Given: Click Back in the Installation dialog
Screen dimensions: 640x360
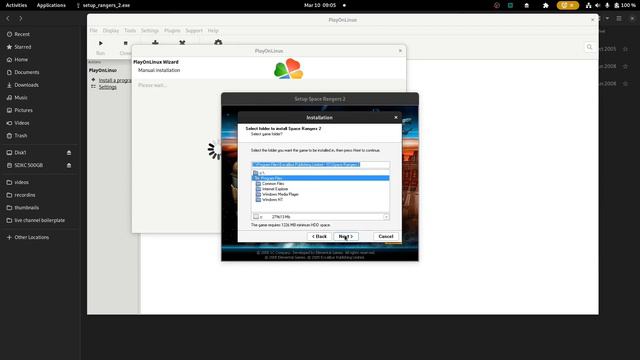Looking at the screenshot, I should coord(319,236).
